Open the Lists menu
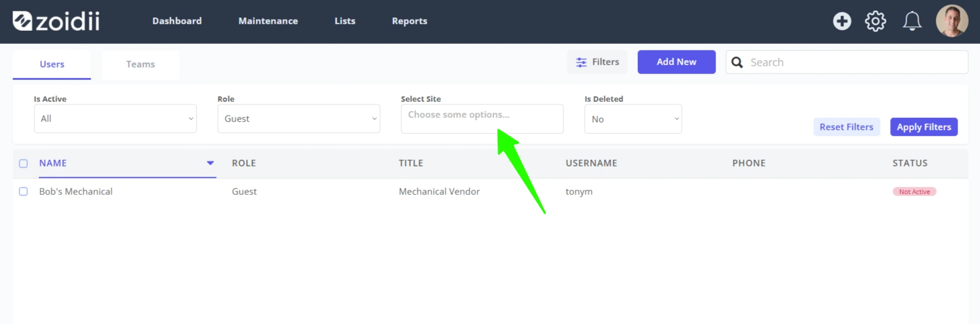980x324 pixels. click(345, 21)
